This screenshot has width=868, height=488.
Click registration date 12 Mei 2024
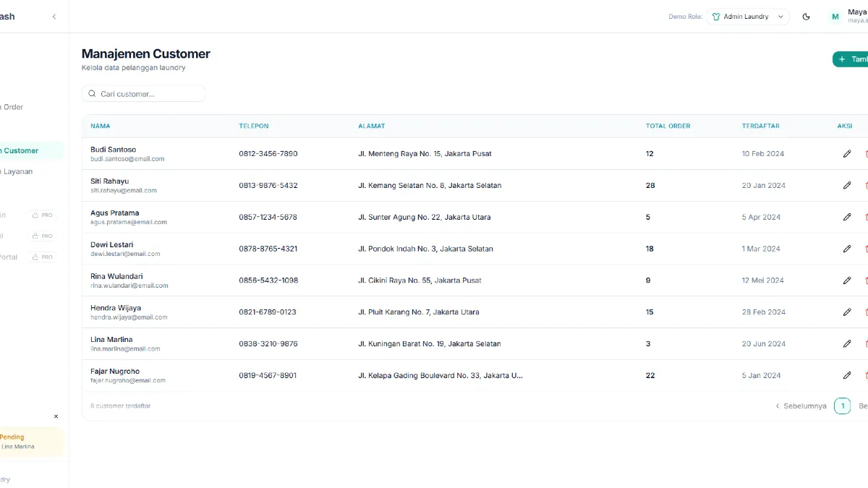[x=763, y=281]
